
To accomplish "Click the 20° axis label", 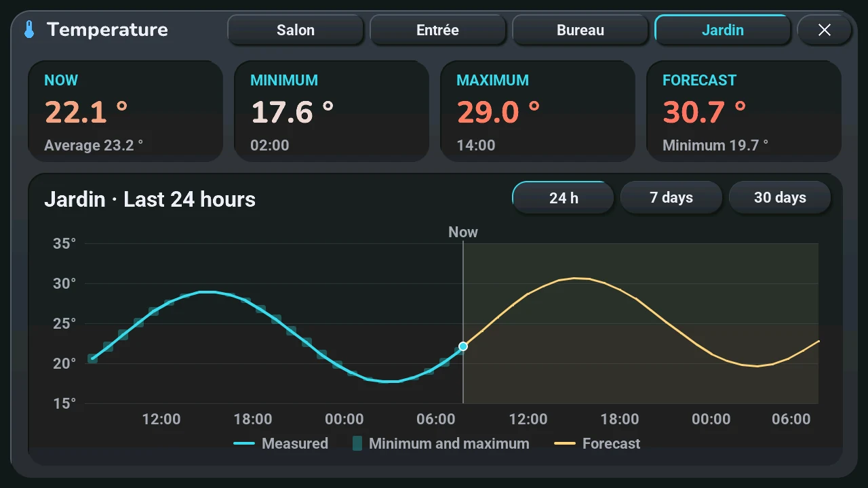I will pyautogui.click(x=64, y=364).
